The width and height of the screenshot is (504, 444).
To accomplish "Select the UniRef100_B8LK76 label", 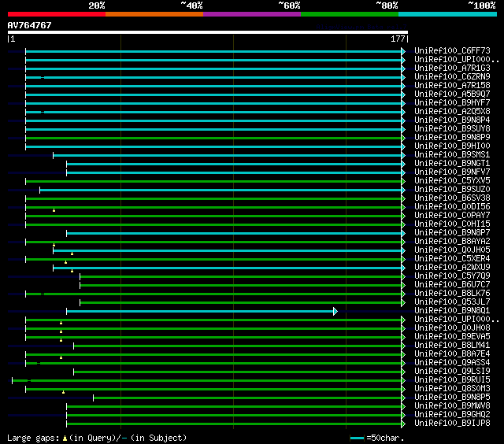I will (452, 294).
